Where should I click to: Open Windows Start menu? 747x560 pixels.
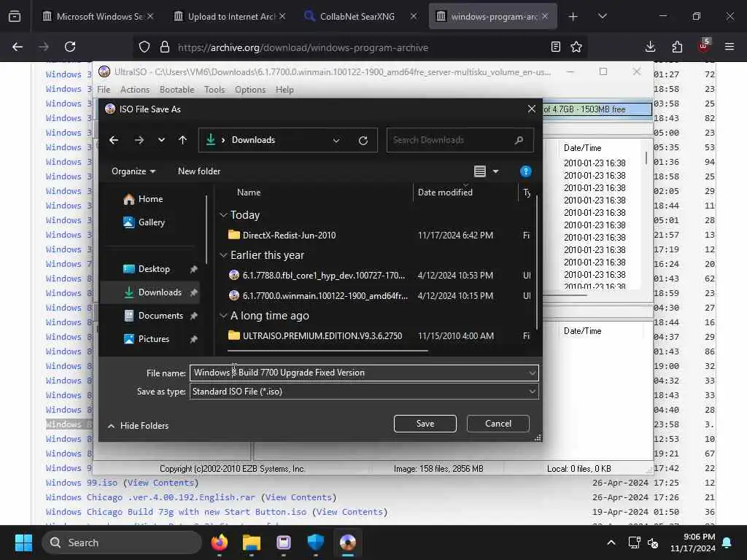[x=23, y=542]
